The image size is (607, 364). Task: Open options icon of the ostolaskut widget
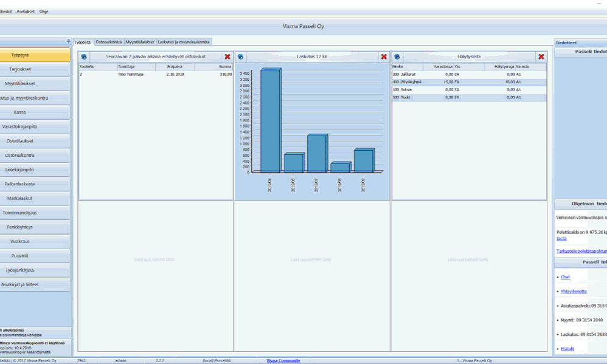(83, 57)
